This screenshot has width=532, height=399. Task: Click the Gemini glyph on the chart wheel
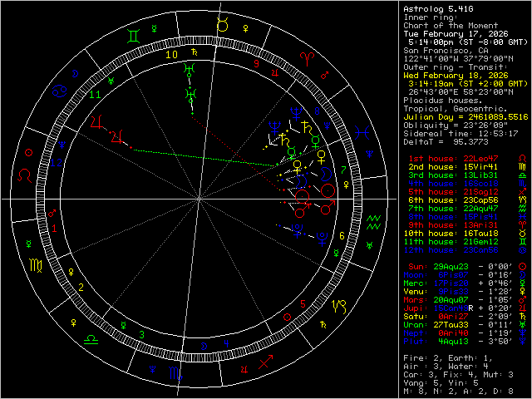(x=133, y=37)
